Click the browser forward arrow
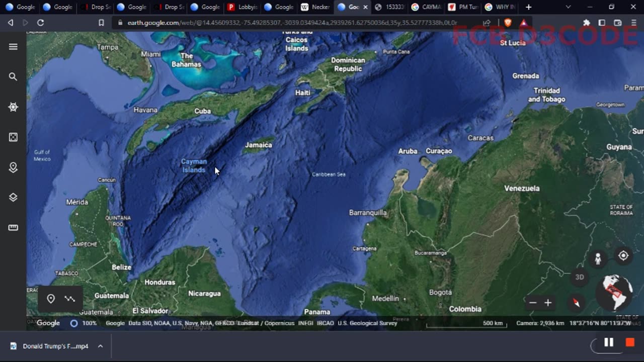Image resolution: width=644 pixels, height=362 pixels. coord(25,23)
